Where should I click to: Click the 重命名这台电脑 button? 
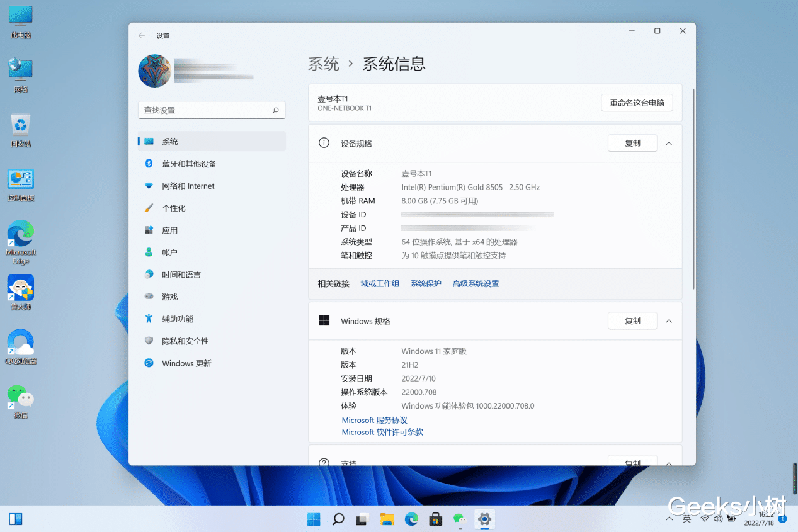pyautogui.click(x=637, y=102)
